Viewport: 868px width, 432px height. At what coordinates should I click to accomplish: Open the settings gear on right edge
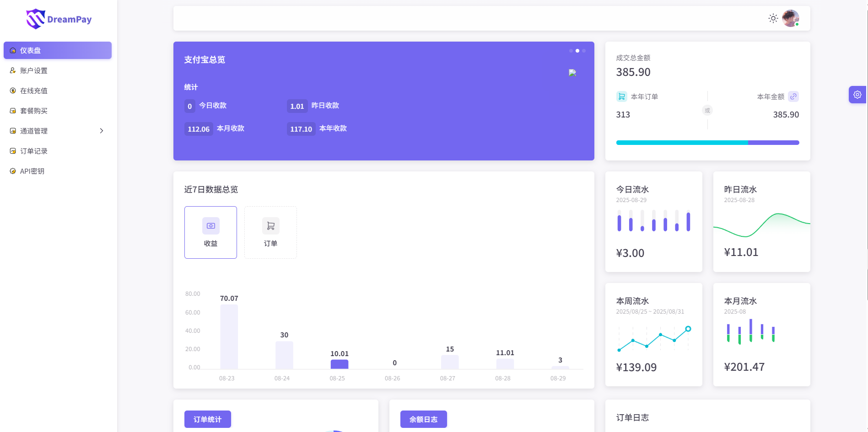857,95
